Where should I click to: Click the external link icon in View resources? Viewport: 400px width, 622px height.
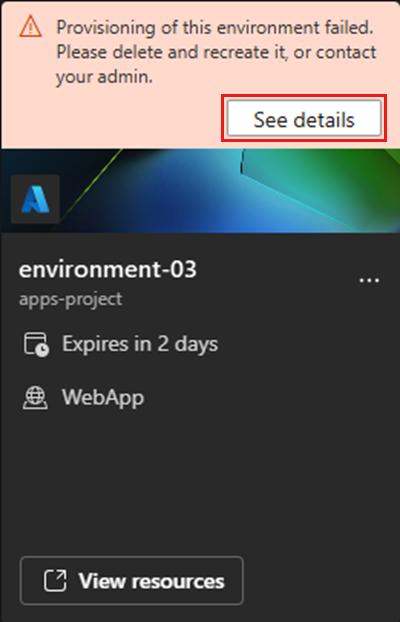tap(55, 581)
